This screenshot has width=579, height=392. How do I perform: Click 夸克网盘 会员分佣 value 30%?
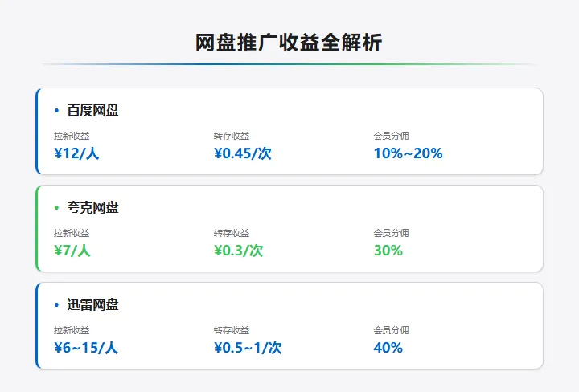pyautogui.click(x=388, y=251)
